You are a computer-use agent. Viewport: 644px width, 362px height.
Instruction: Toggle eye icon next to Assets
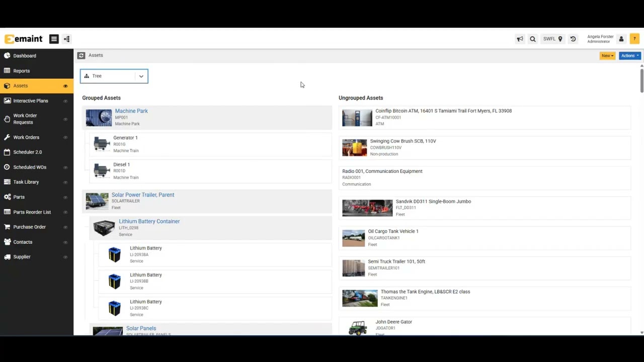coord(65,86)
